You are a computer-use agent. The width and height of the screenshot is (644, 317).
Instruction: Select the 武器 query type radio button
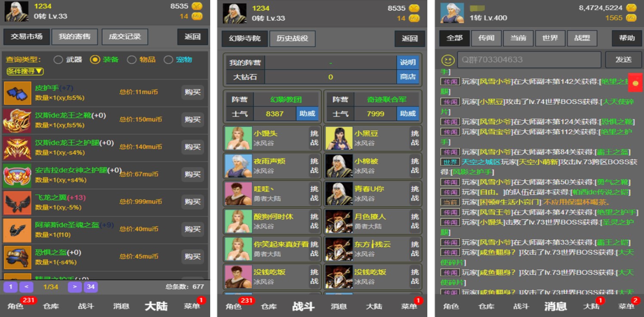coord(58,60)
